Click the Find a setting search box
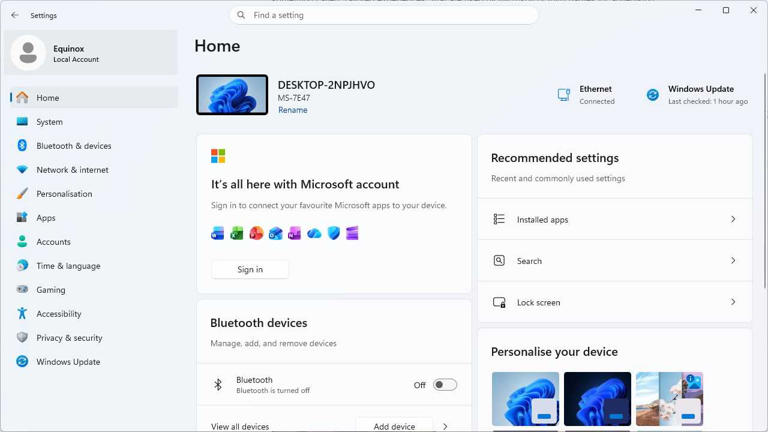 [x=384, y=15]
